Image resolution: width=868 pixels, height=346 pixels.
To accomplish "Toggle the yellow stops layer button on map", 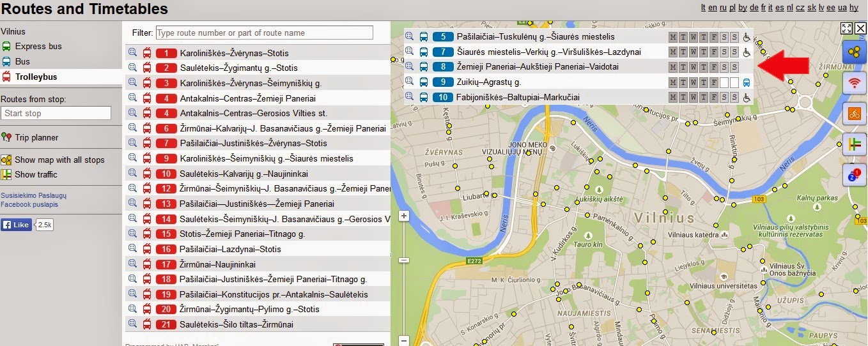I will (x=854, y=51).
